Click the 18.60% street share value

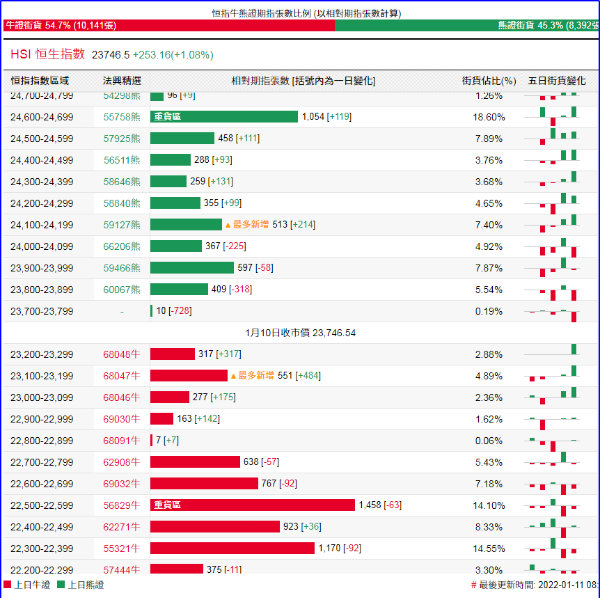[489, 117]
